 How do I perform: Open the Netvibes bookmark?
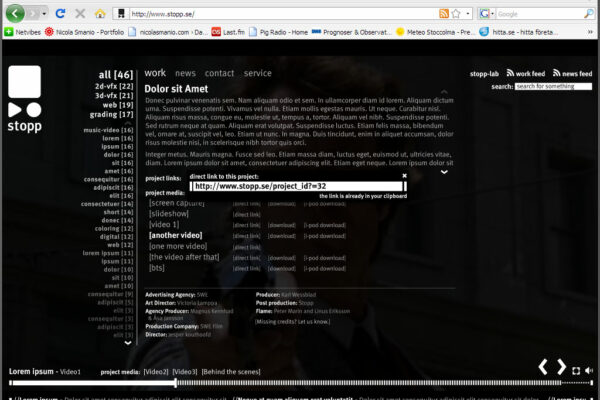pos(22,32)
